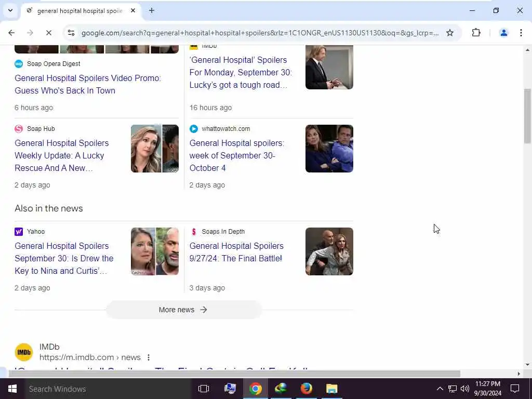Click the Soap Hub source icon
532x399 pixels.
(19, 129)
